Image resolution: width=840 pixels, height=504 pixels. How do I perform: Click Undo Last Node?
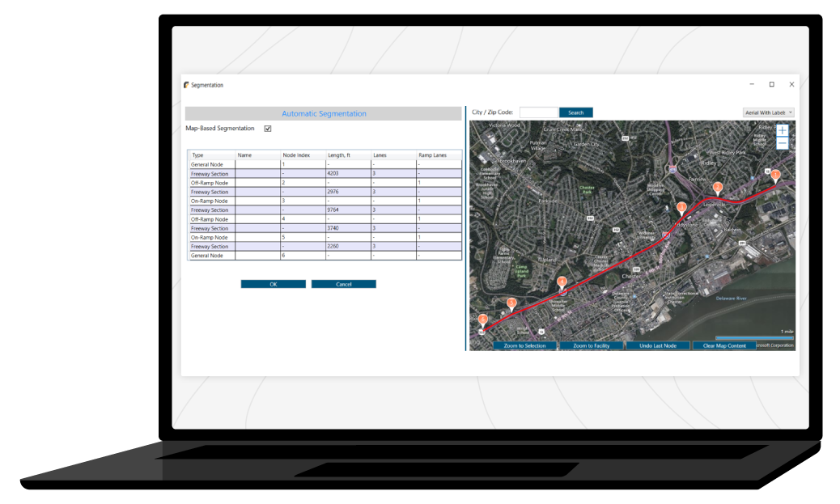pyautogui.click(x=657, y=345)
